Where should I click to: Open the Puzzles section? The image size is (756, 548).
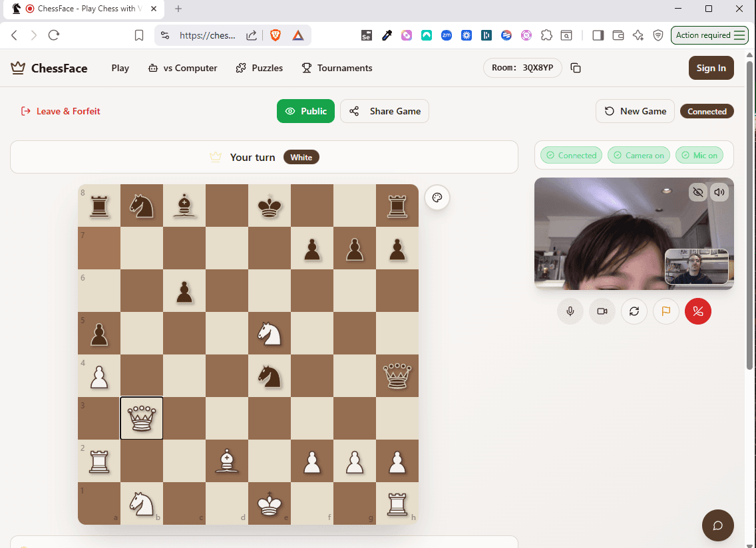point(259,68)
